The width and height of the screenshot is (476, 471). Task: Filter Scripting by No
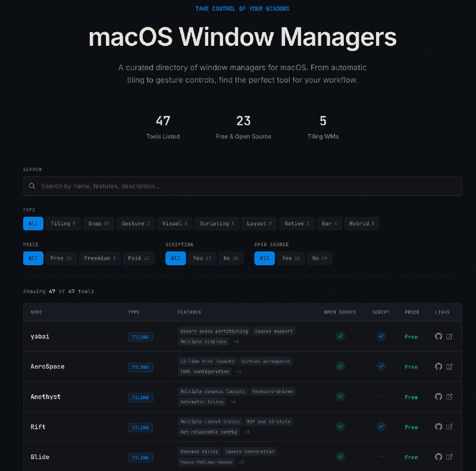pos(231,258)
